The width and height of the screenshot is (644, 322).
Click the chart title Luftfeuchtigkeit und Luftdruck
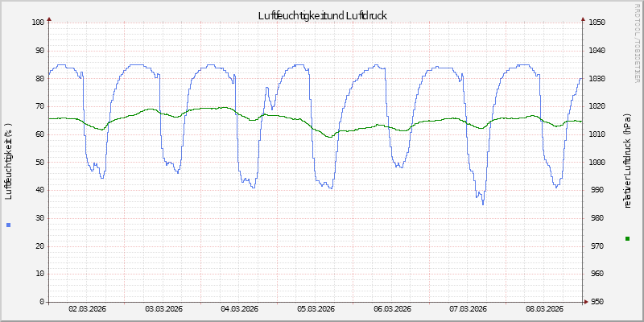coord(323,15)
